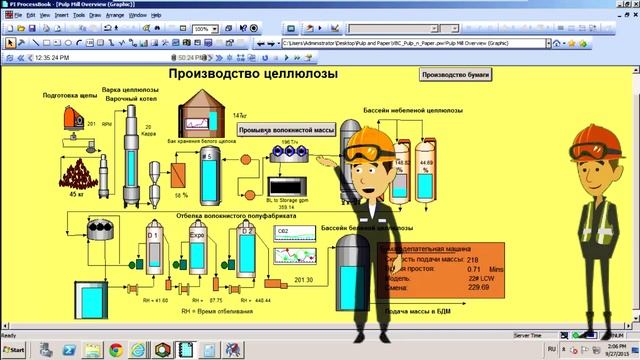Image resolution: width=640 pixels, height=360 pixels.
Task: Click the context help arrow icon
Action: coord(243,29)
